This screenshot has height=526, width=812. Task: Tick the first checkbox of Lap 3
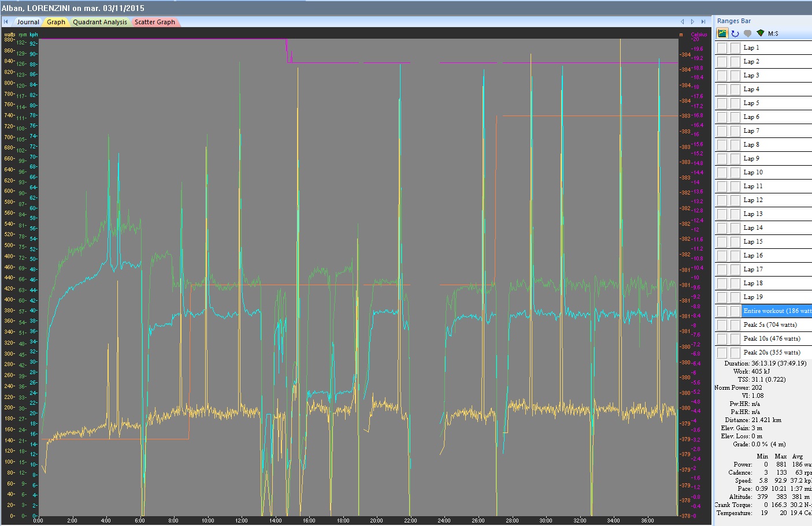pos(722,76)
